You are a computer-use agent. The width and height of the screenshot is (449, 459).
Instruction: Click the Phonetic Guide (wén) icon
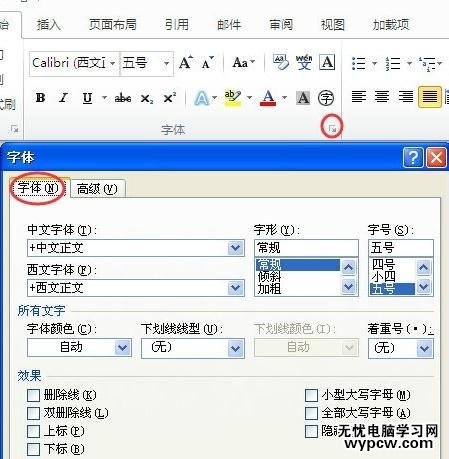(x=304, y=62)
